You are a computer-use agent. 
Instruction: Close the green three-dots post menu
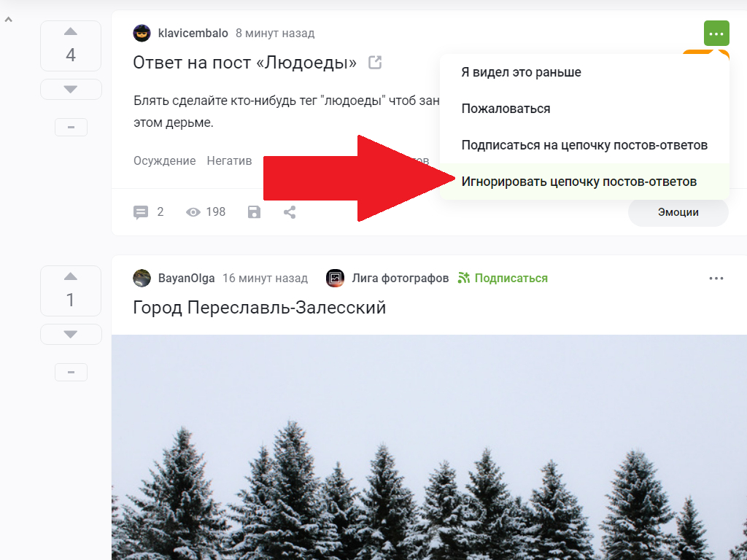point(716,34)
